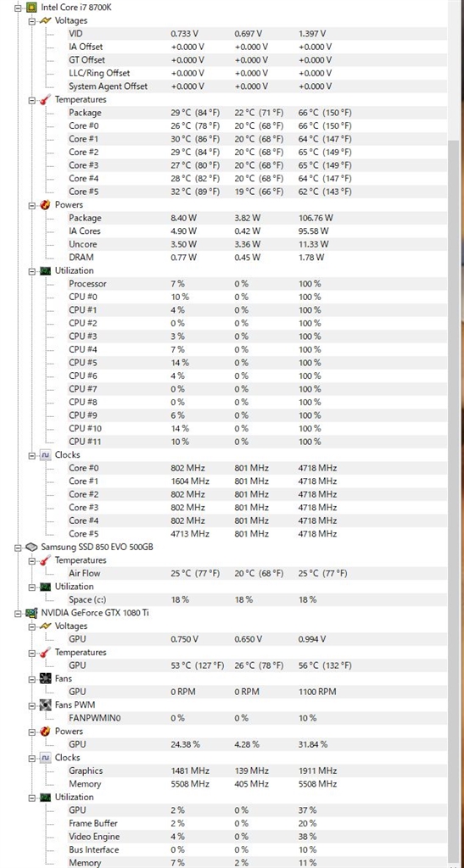Collapse the Samsung SSD 850 EVO node
This screenshot has height=868, width=464.
[19, 548]
